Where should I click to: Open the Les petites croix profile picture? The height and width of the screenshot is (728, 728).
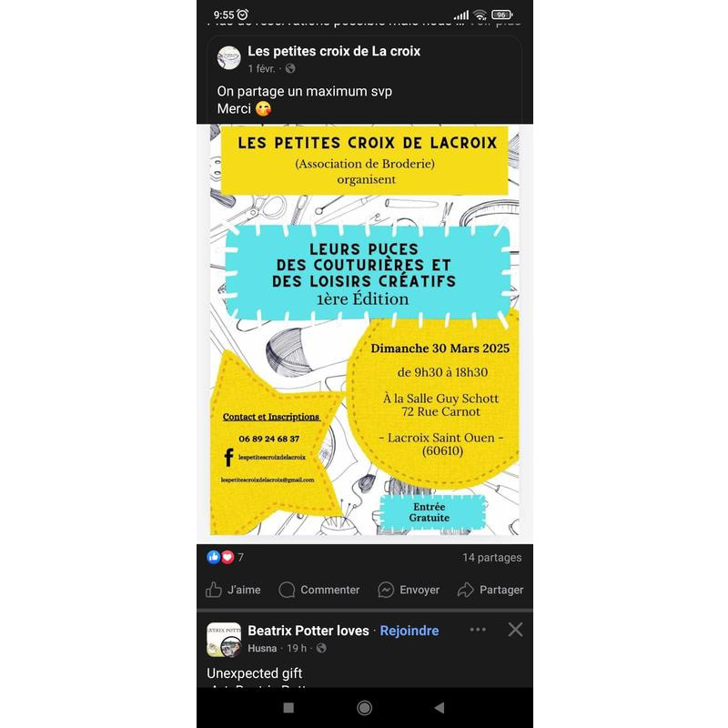click(229, 58)
